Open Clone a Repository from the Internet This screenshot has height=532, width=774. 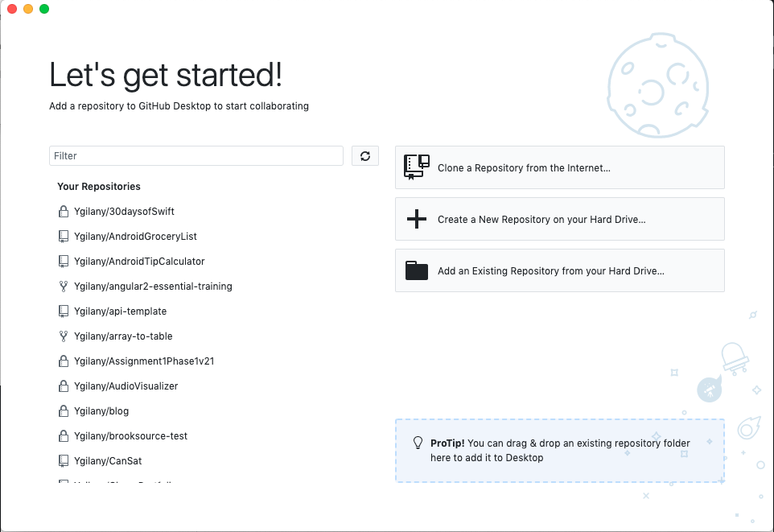pyautogui.click(x=560, y=167)
